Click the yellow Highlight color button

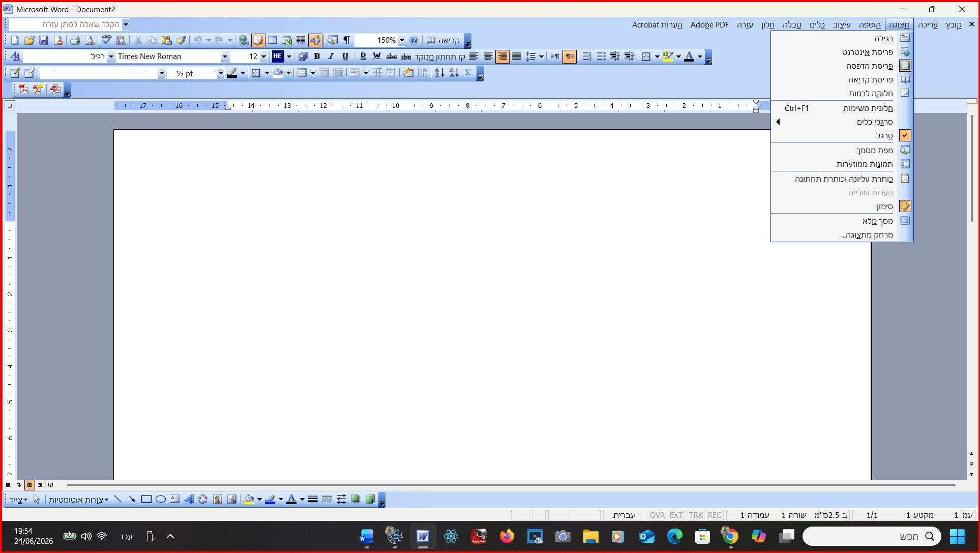668,56
